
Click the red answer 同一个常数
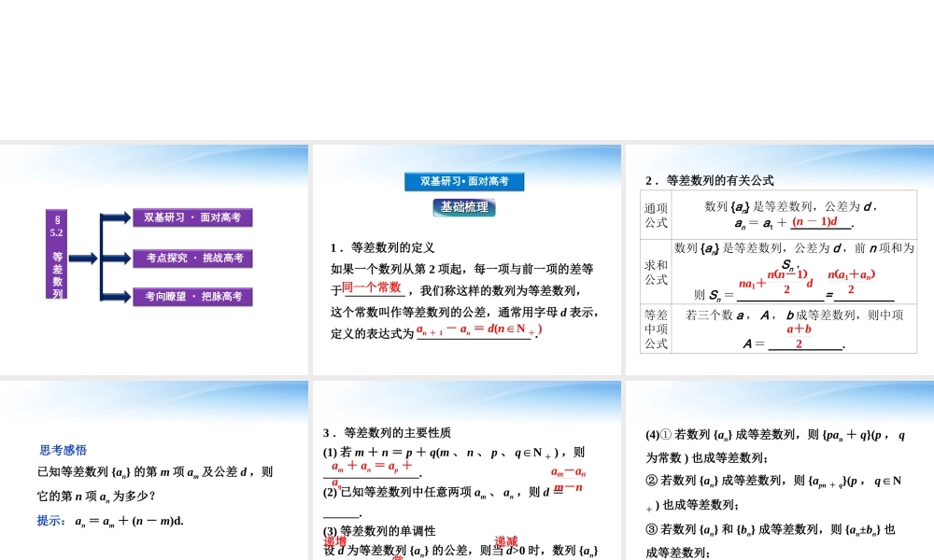click(x=372, y=287)
